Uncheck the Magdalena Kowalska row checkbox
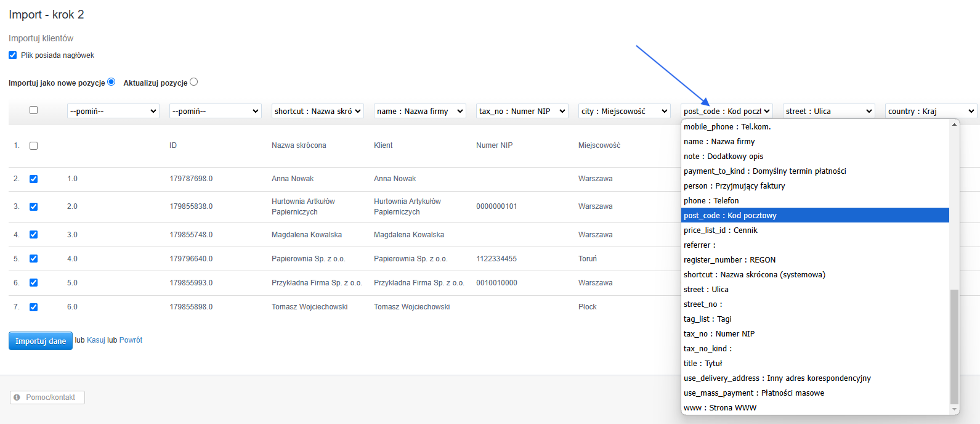Image resolution: width=980 pixels, height=424 pixels. (33, 234)
